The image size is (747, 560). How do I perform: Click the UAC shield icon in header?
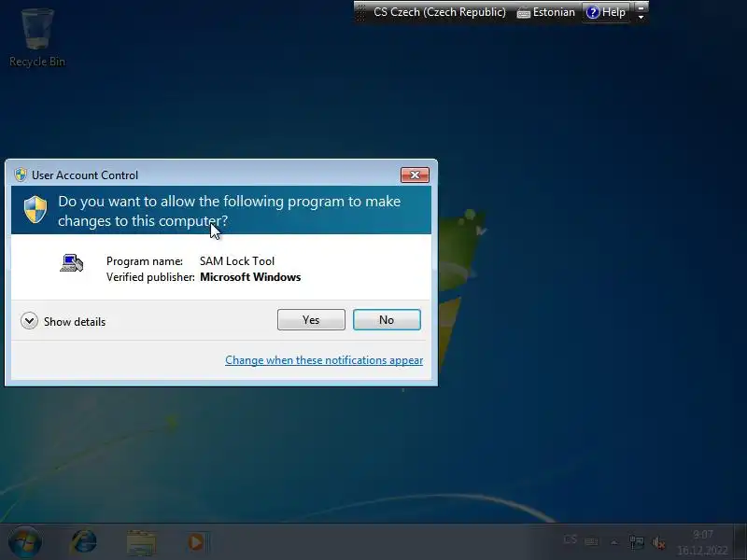click(x=35, y=209)
